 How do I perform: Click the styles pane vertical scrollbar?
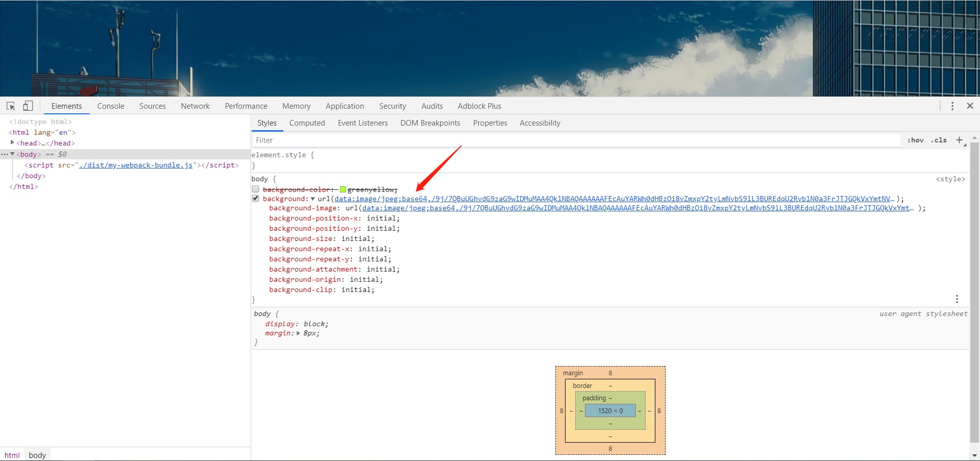(974, 293)
